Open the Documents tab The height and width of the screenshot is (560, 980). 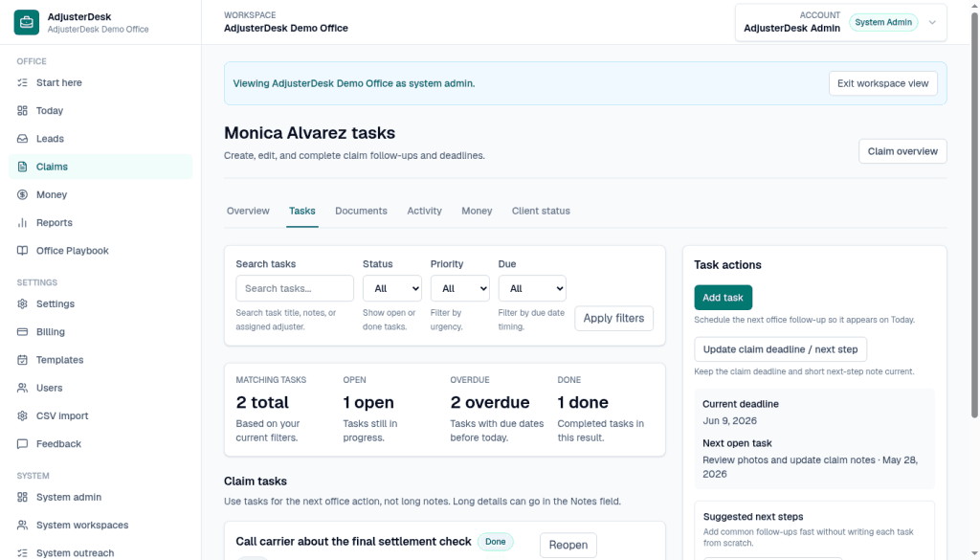361,211
